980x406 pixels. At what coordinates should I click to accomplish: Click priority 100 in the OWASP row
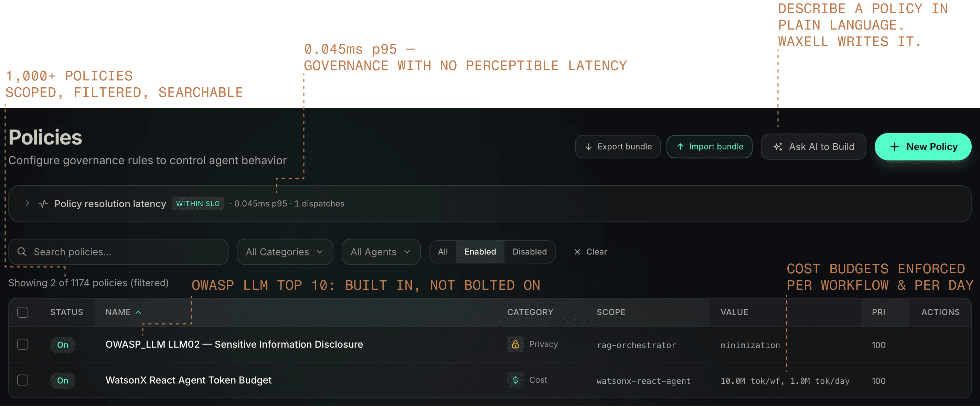coord(878,345)
